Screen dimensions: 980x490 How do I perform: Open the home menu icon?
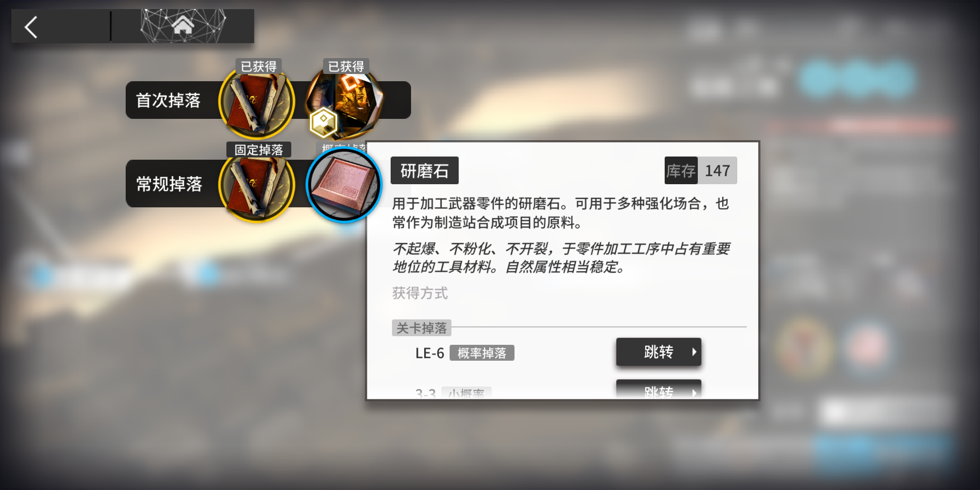(183, 25)
